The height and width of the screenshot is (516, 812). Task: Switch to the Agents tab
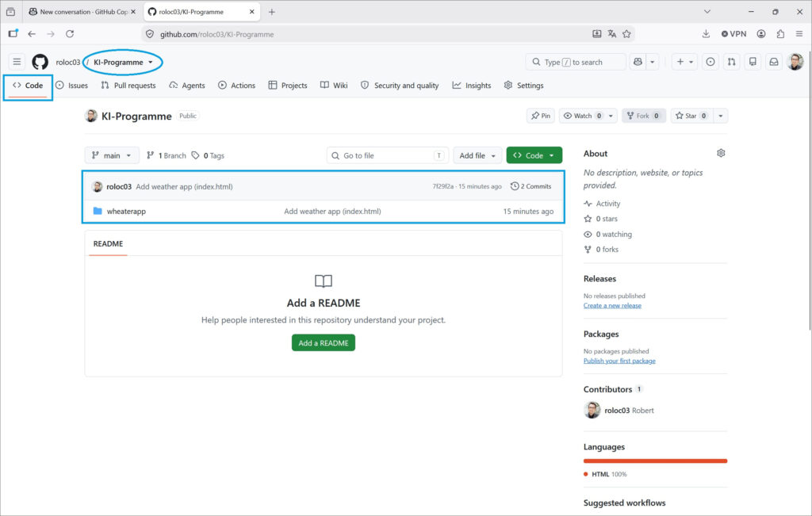[x=187, y=86]
